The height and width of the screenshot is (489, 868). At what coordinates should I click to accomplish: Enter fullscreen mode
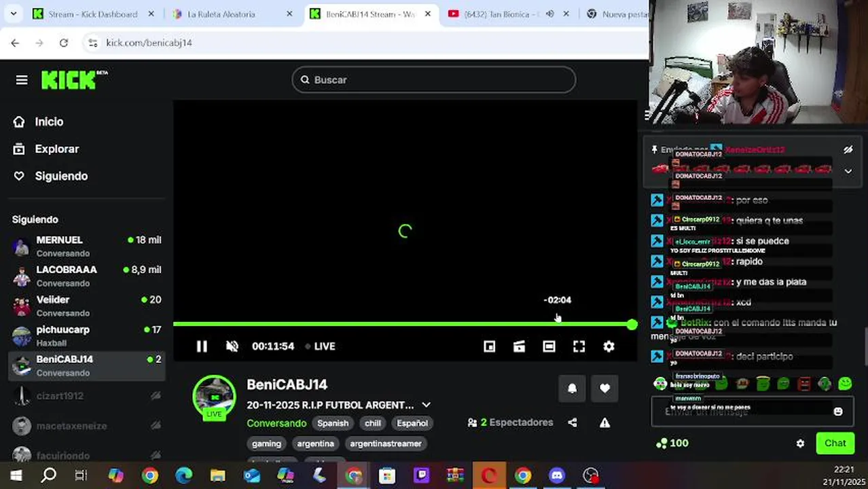579,346
